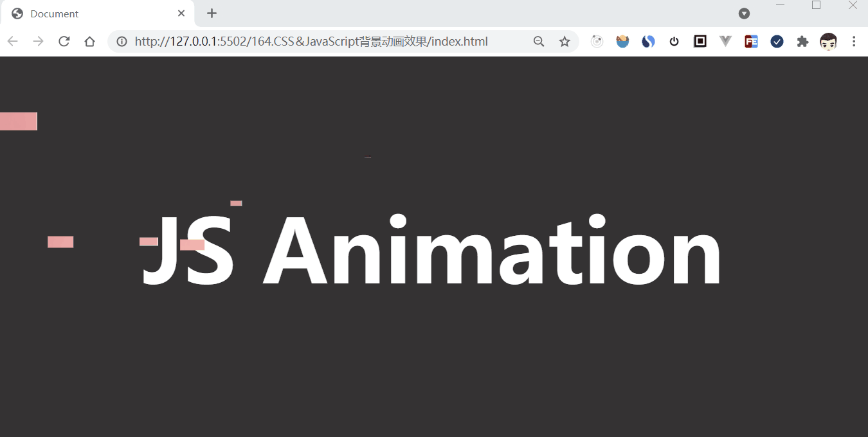Screen dimensions: 868x437
Task: Open a new tab with plus button
Action: click(x=212, y=13)
